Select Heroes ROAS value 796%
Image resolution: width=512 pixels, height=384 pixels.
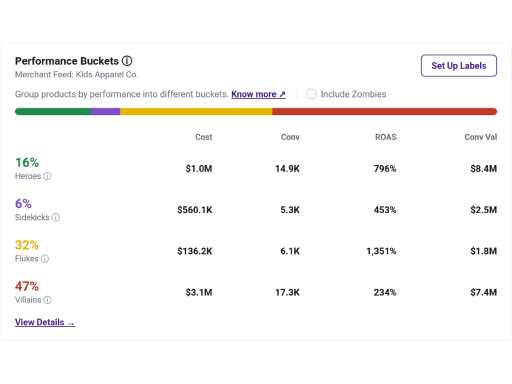tap(385, 169)
